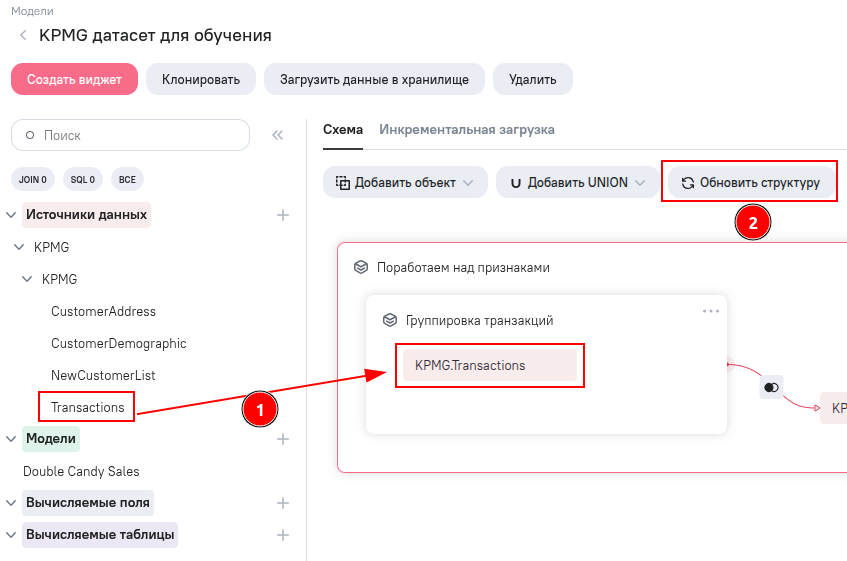Collapse the Модели section
The height and width of the screenshot is (561, 847).
click(x=11, y=439)
